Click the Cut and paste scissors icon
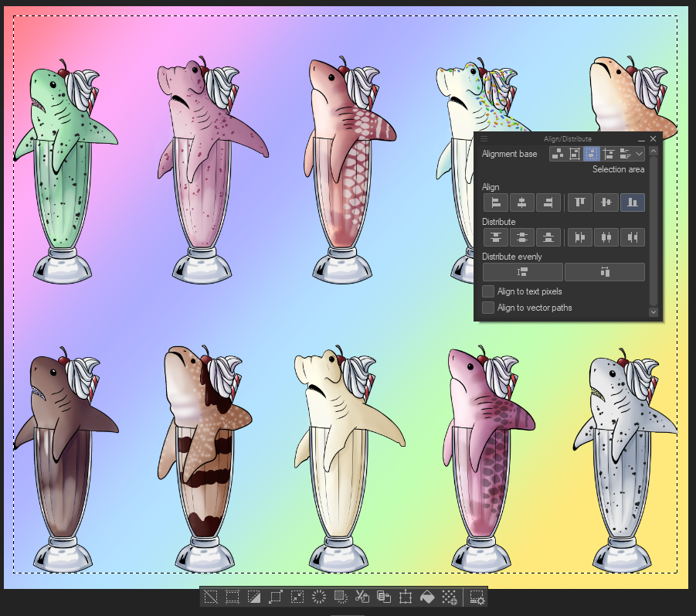This screenshot has height=616, width=696. (x=362, y=597)
